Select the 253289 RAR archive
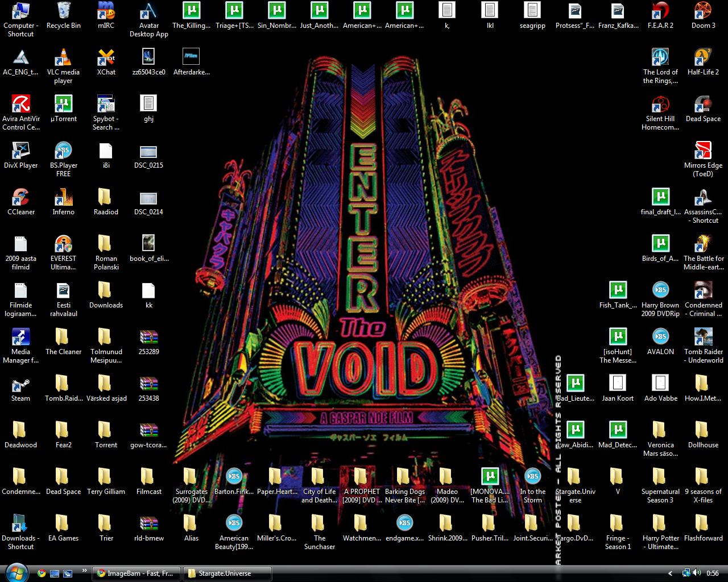Screen dimensions: 728x582 point(148,342)
